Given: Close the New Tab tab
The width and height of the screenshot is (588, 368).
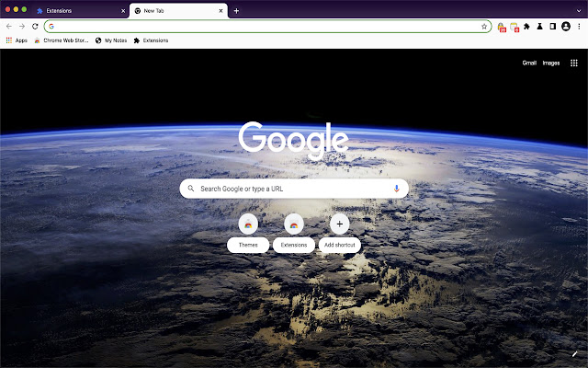Looking at the screenshot, I should [220, 11].
